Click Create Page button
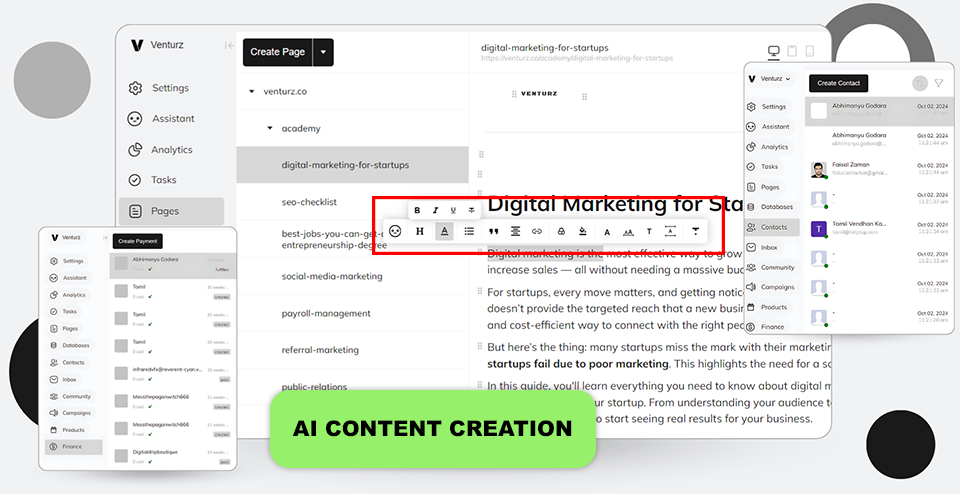 tap(277, 52)
